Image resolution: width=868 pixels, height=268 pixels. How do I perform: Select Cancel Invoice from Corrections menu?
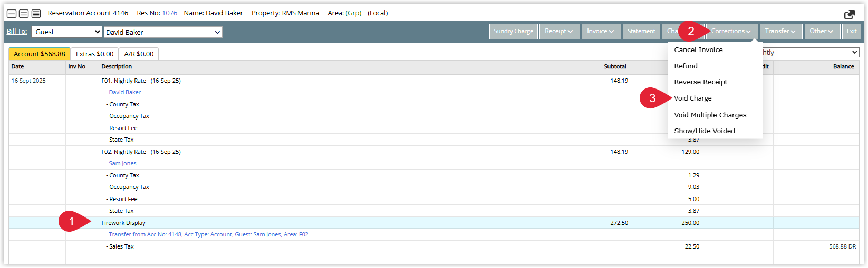coord(698,50)
